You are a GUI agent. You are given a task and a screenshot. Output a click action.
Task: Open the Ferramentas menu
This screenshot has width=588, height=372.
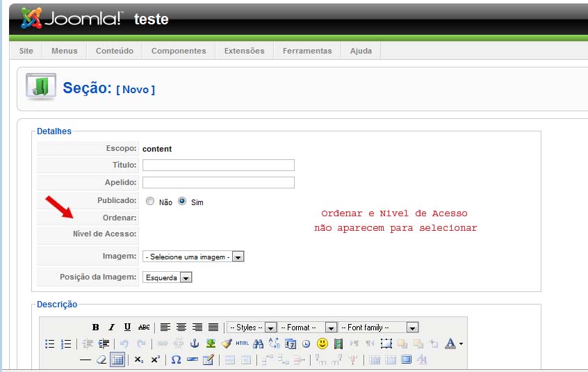(x=307, y=51)
